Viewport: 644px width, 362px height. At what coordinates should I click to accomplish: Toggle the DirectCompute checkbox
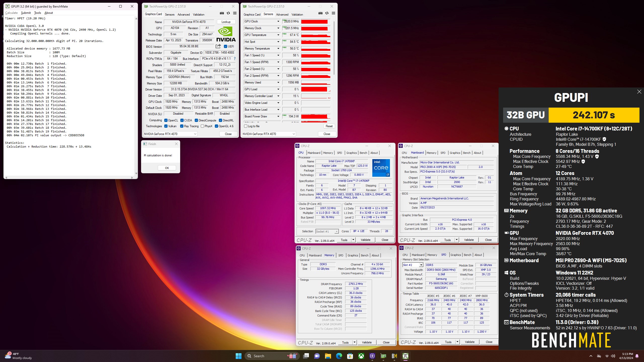tap(196, 120)
